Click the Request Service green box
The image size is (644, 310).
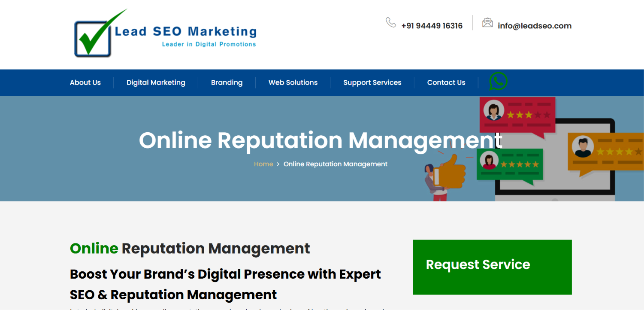click(492, 267)
